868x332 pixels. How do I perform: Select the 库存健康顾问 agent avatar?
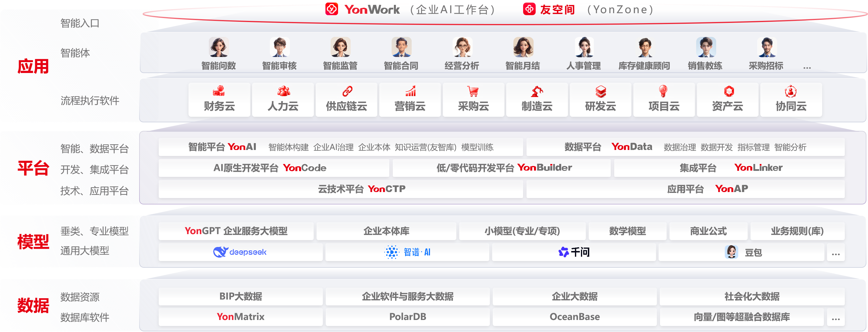[645, 47]
